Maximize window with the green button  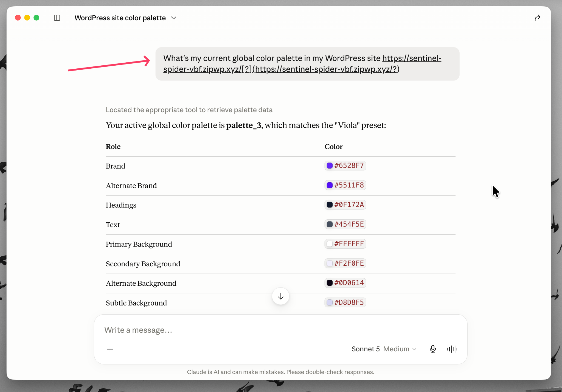[36, 18]
